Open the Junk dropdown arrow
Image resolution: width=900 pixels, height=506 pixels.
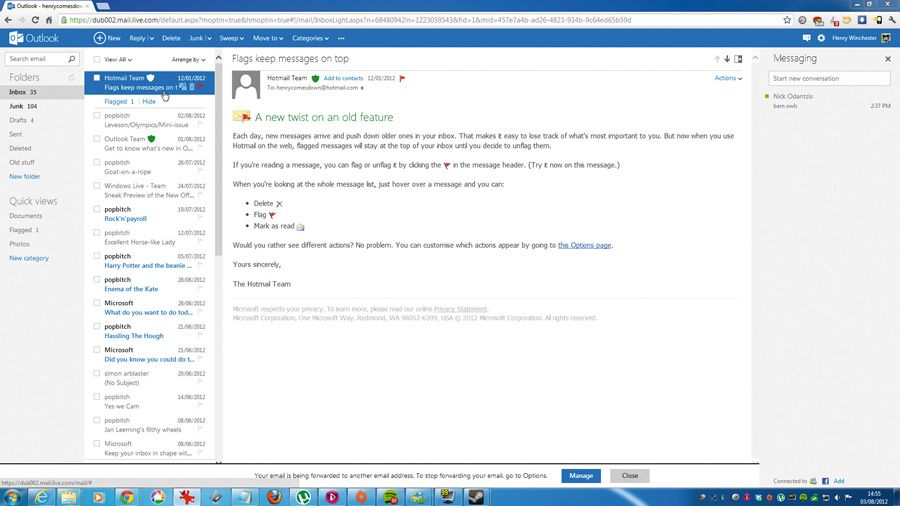(x=209, y=38)
